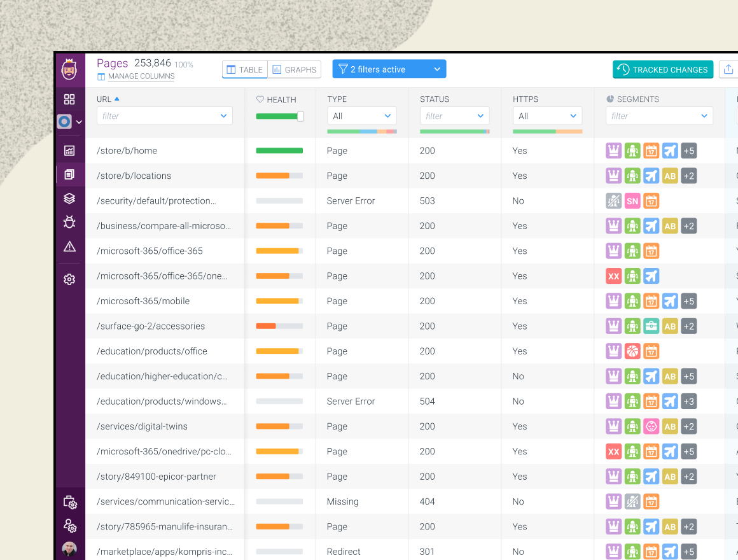
Task: Open the bug issues sidebar icon
Action: pos(69,221)
